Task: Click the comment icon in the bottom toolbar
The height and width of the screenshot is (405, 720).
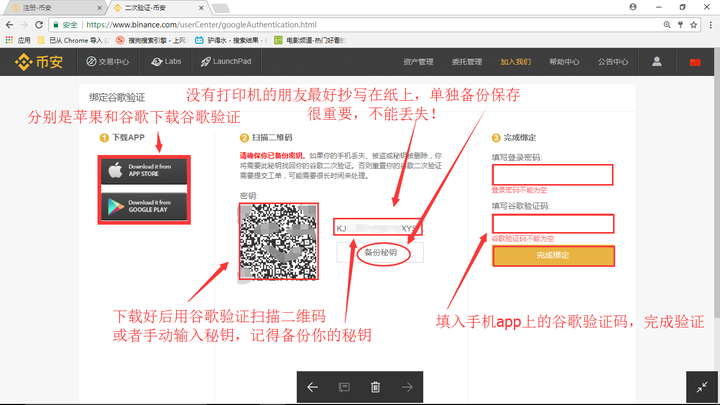Action: [x=344, y=388]
